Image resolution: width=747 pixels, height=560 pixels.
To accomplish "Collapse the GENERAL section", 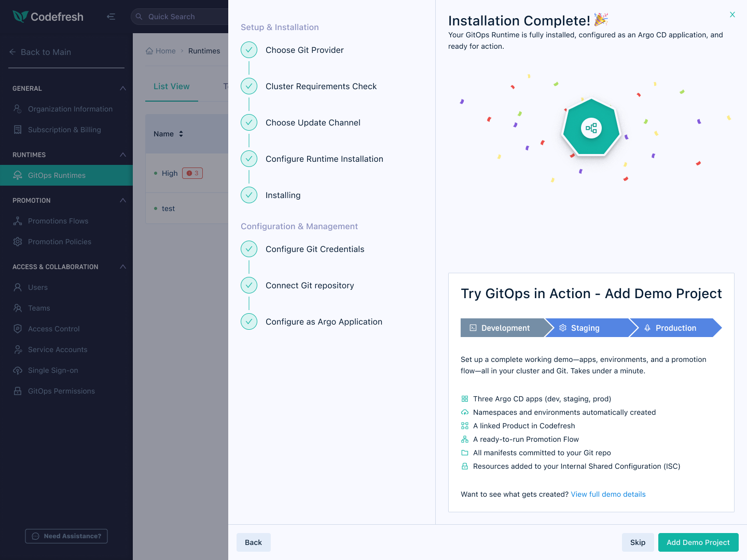I will (x=123, y=88).
